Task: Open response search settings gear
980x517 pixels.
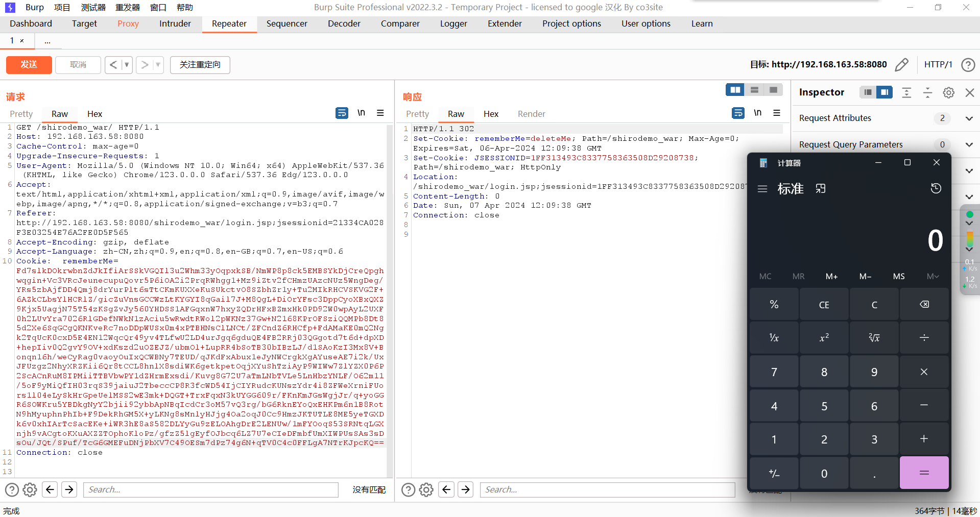Action: [426, 489]
